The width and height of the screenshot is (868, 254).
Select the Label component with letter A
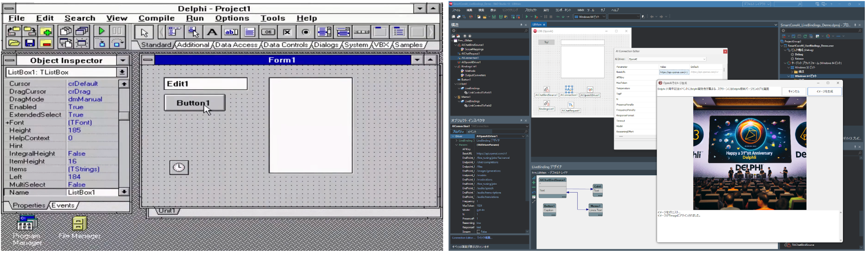point(212,32)
